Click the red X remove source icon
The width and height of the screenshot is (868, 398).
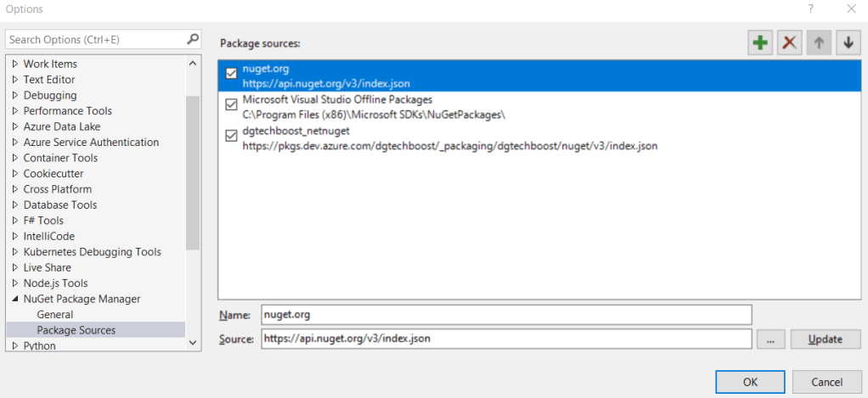(789, 43)
